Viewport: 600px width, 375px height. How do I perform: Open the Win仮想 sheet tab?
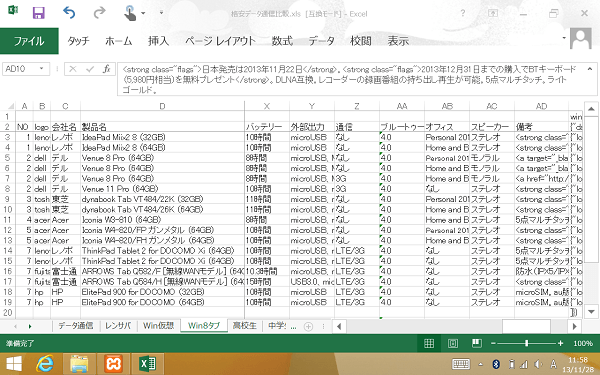coord(158,326)
